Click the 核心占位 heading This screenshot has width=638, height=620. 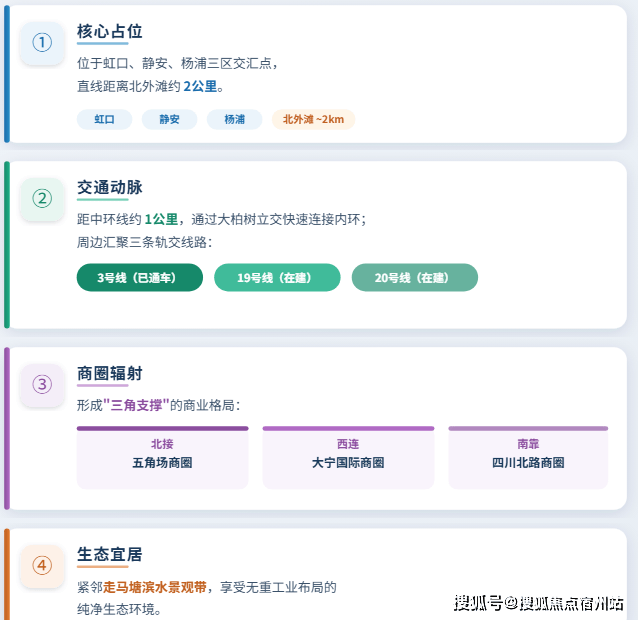(x=110, y=31)
